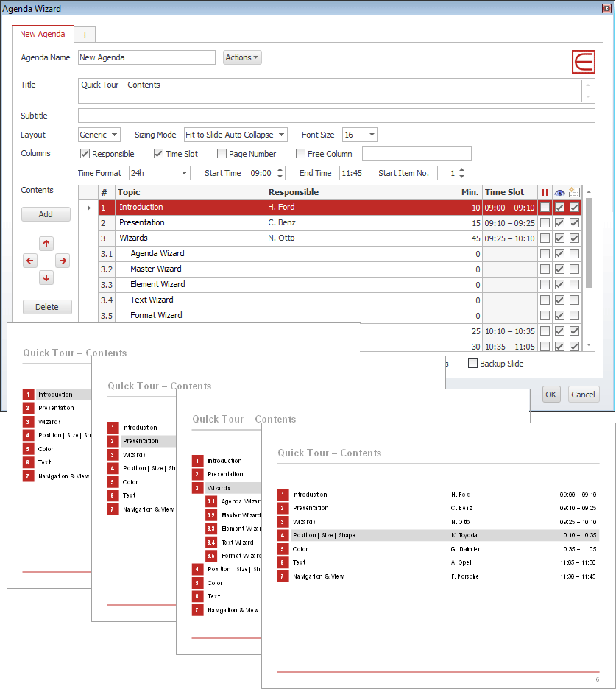Screen dimensions: 616x689
Task: Move the selected topic down with the down arrow
Action: coord(46,278)
